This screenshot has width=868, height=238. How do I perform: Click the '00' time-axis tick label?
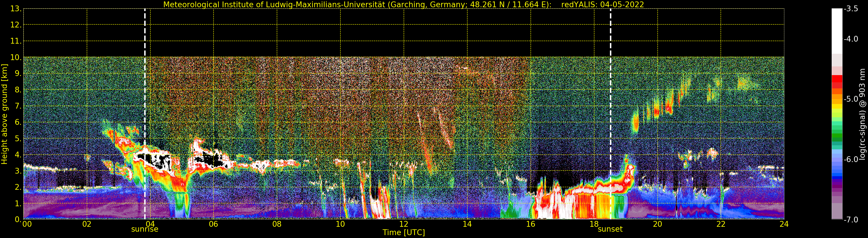point(27,224)
